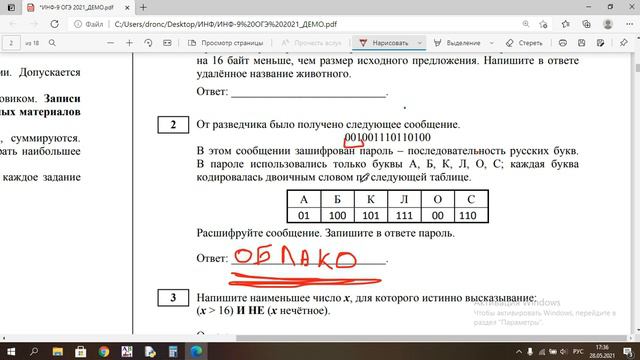This screenshot has width=640, height=360.
Task: Show site info via the Файл label
Action: point(89,24)
